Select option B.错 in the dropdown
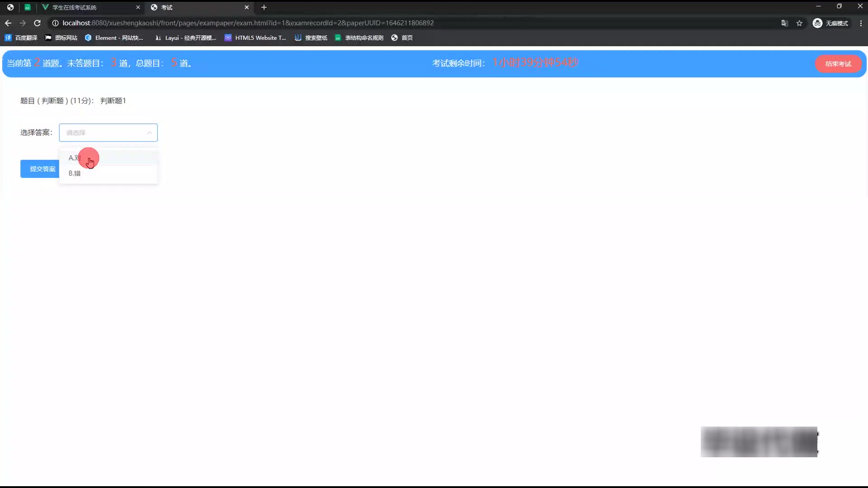This screenshot has height=488, width=868. [75, 174]
